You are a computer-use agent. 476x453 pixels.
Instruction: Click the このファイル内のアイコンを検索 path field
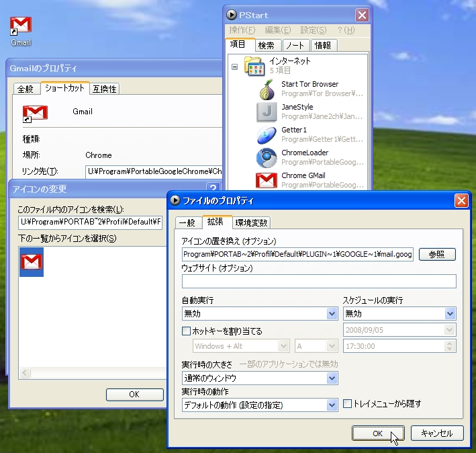pos(91,222)
